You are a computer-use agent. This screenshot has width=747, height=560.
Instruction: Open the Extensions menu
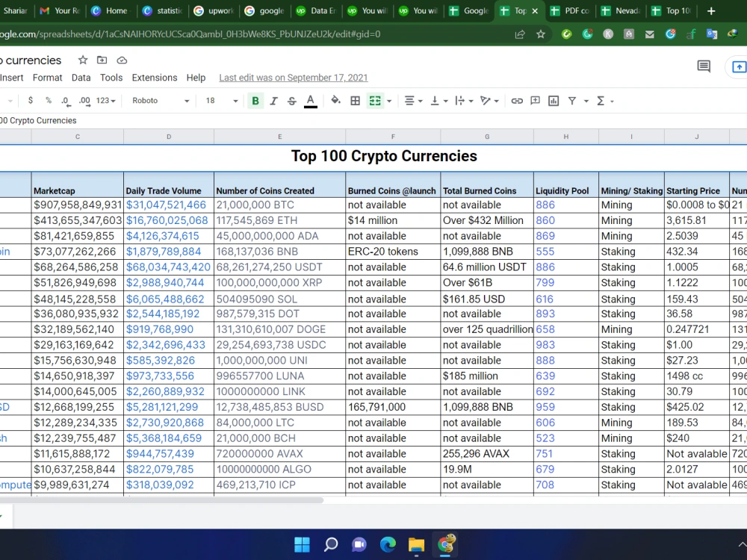click(155, 78)
